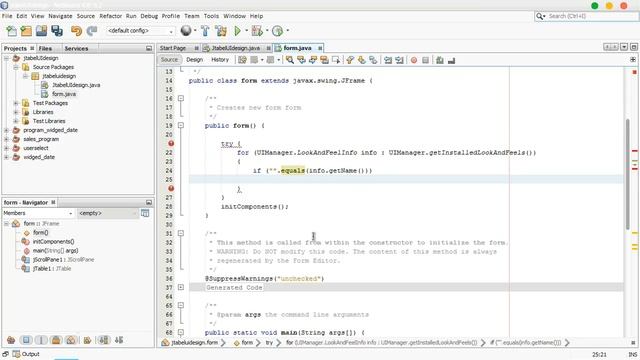This screenshot has width=640, height=360.
Task: Click the Open Project toolbar icon
Action: pyautogui.click(x=41, y=31)
